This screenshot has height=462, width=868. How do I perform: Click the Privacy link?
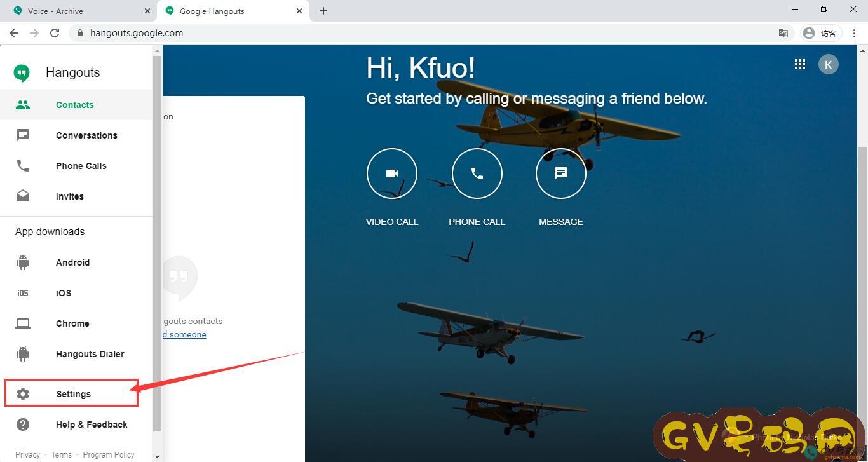pos(27,454)
